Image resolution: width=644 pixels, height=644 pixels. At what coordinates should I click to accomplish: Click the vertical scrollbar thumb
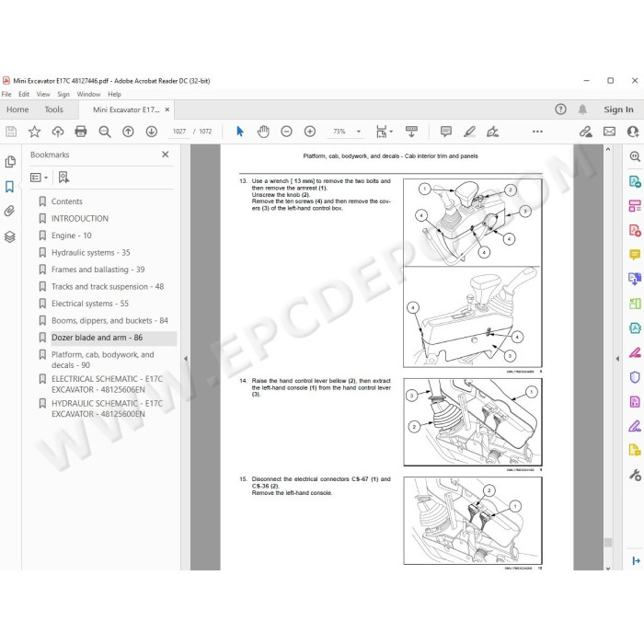(608, 542)
